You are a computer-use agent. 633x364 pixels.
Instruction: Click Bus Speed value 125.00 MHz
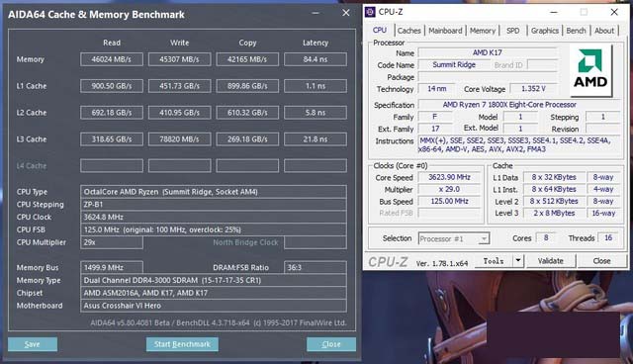(x=449, y=201)
